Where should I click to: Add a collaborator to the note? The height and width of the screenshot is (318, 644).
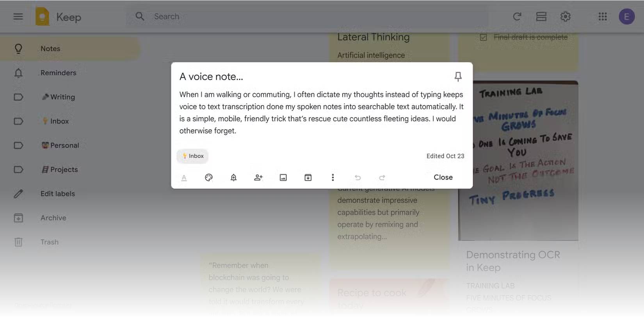[258, 177]
